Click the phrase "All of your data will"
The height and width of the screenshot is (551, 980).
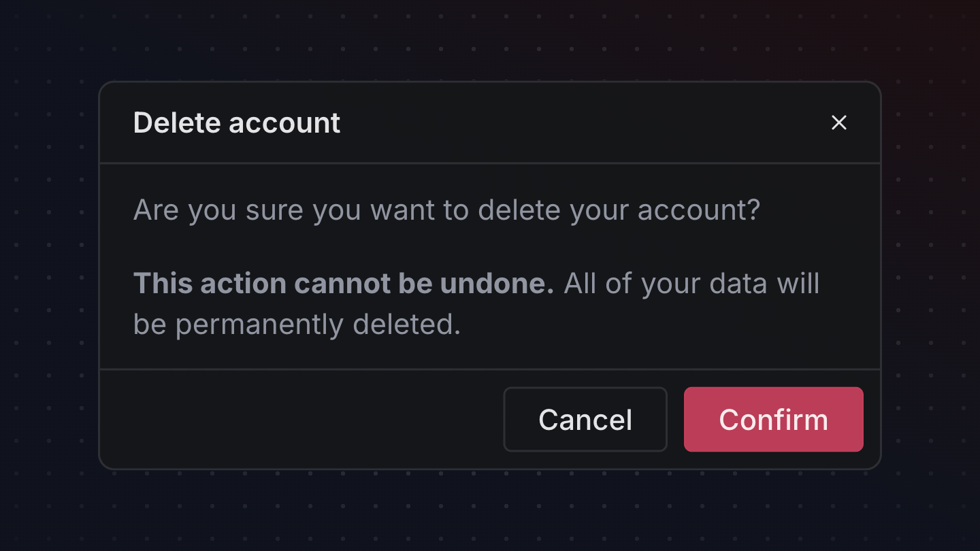[692, 284]
